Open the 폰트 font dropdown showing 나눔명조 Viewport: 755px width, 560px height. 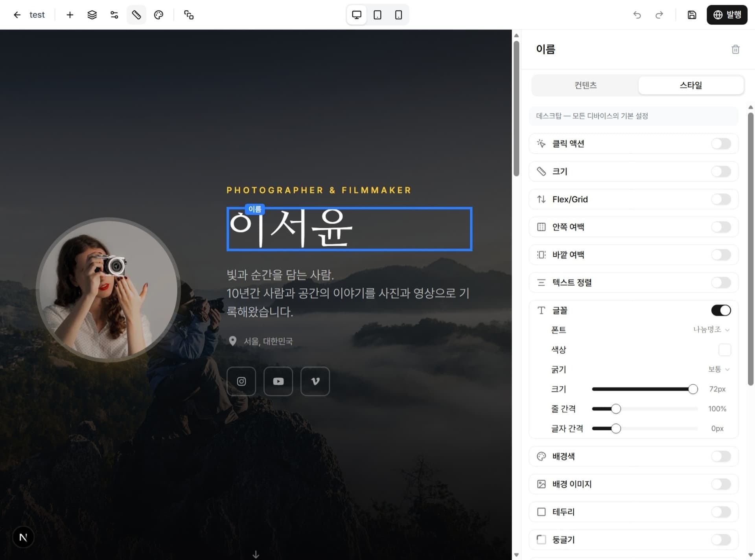tap(711, 330)
